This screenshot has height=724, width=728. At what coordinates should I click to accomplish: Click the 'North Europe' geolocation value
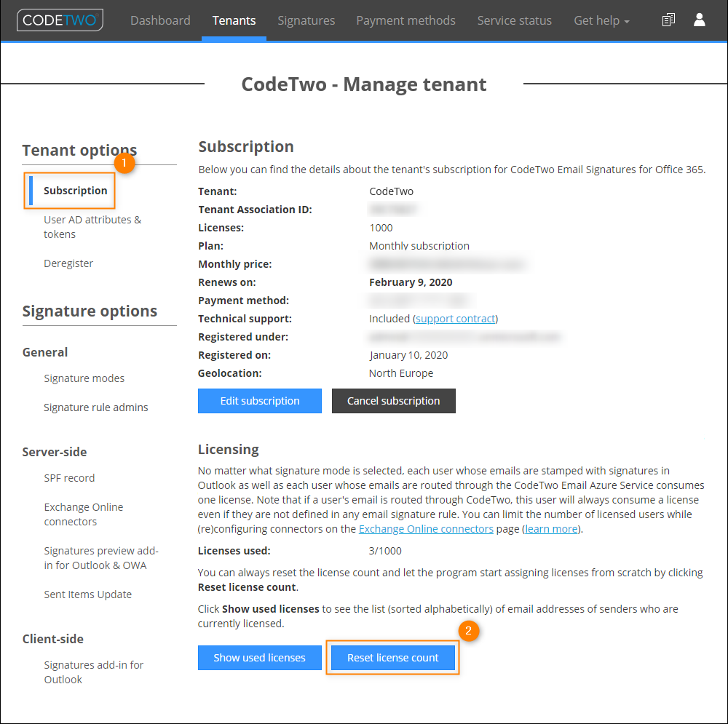point(400,373)
